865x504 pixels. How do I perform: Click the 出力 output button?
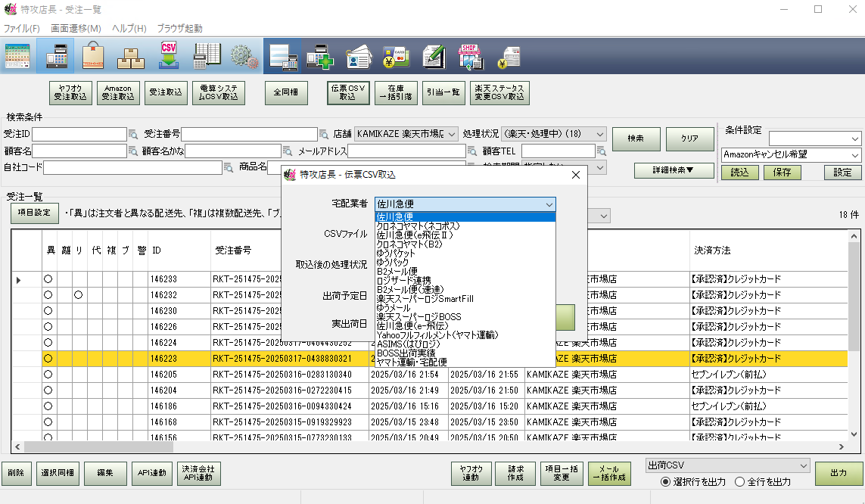[839, 473]
